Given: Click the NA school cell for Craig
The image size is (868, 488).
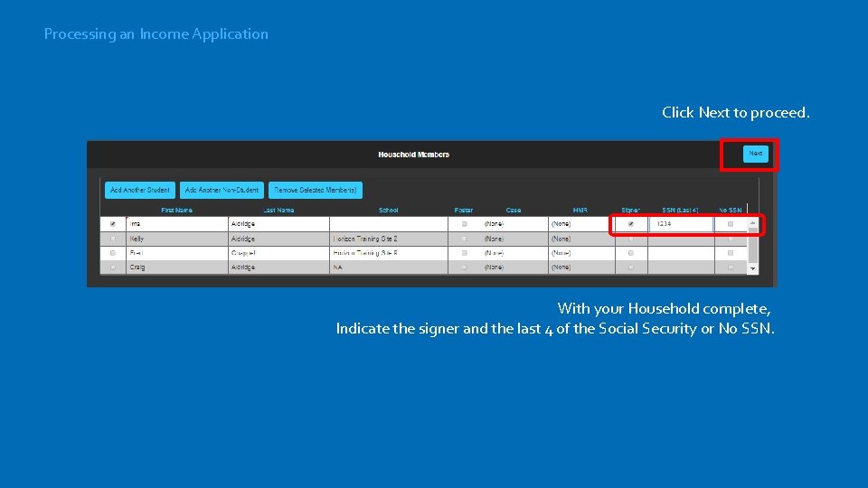Looking at the screenshot, I should (389, 267).
